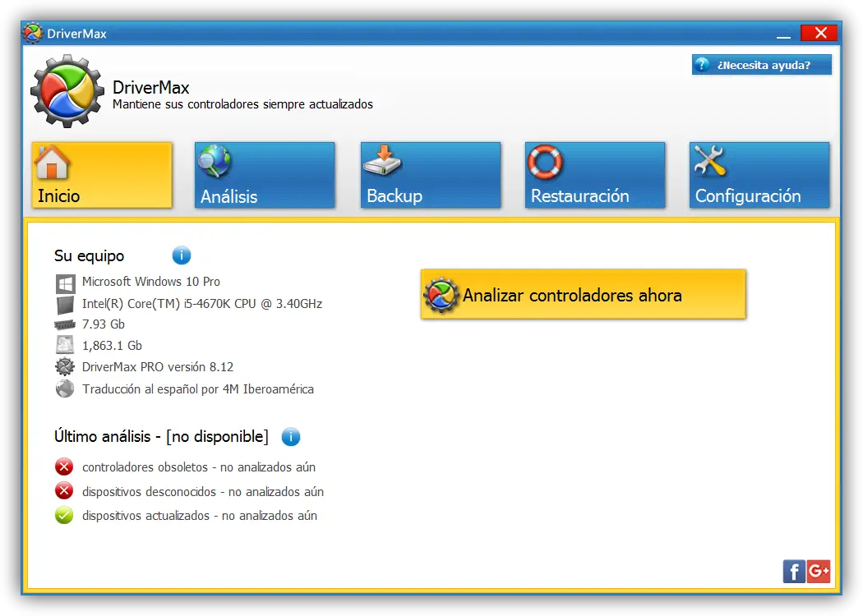Click red X icon for dispositivos desconocidos
Screen dimensions: 863x616
click(64, 490)
